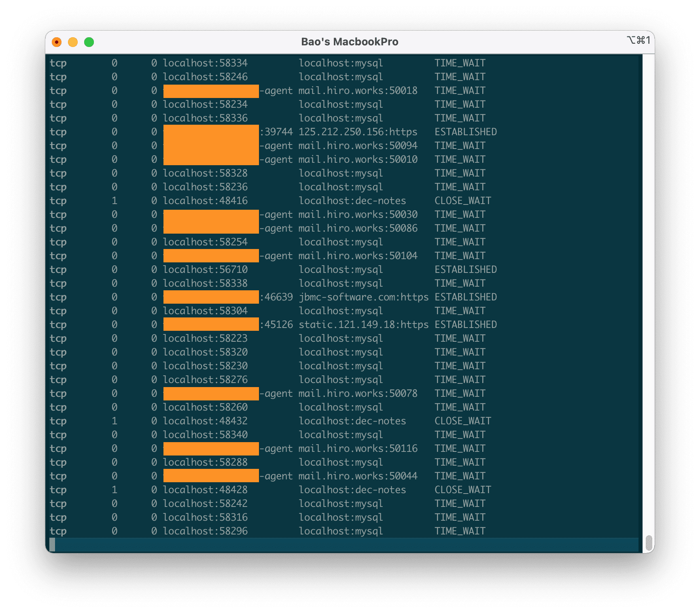Click the localhost:mysql text on the last row
Image resolution: width=700 pixels, height=613 pixels.
click(341, 531)
